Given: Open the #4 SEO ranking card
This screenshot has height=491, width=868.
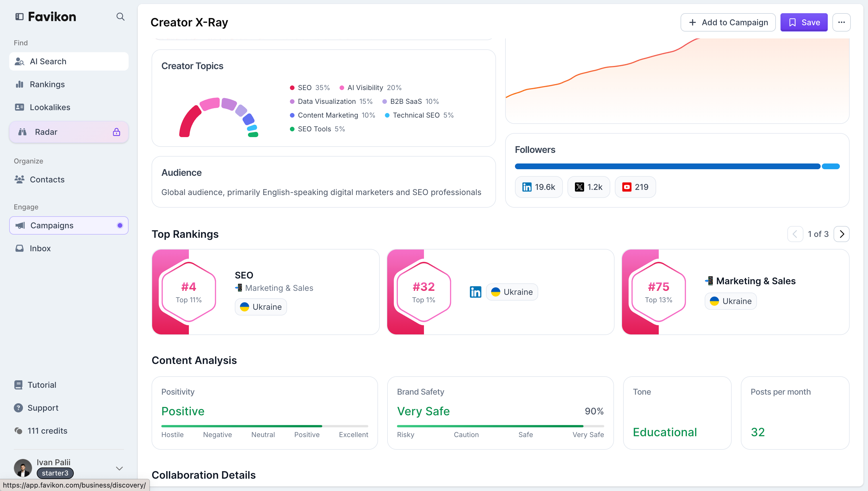Looking at the screenshot, I should (x=265, y=292).
